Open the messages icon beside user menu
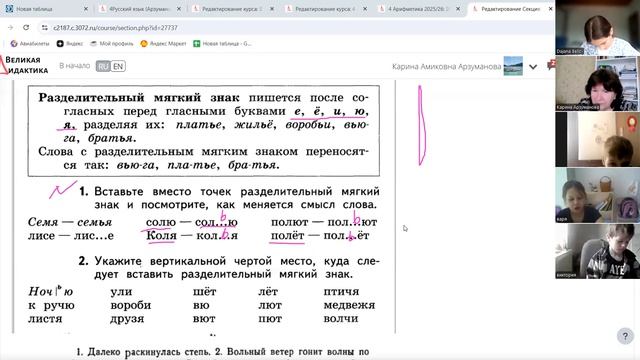640x360 pixels. (x=551, y=65)
